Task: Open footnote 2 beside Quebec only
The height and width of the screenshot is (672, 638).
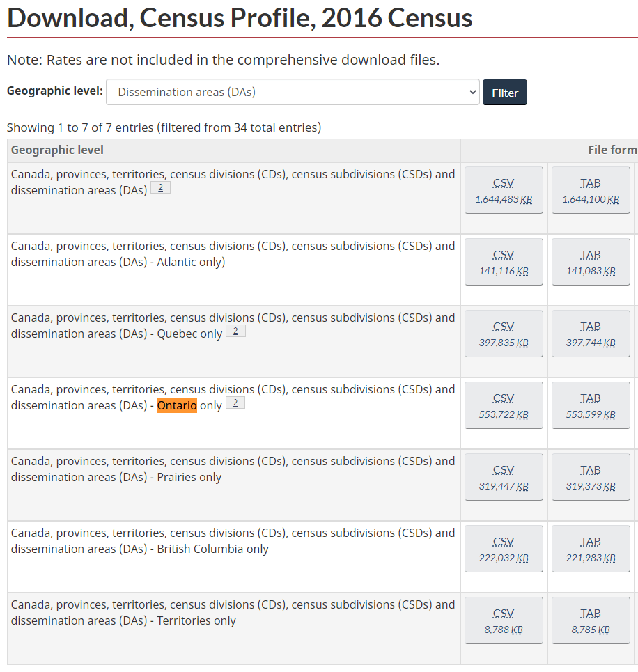Action: pyautogui.click(x=235, y=331)
